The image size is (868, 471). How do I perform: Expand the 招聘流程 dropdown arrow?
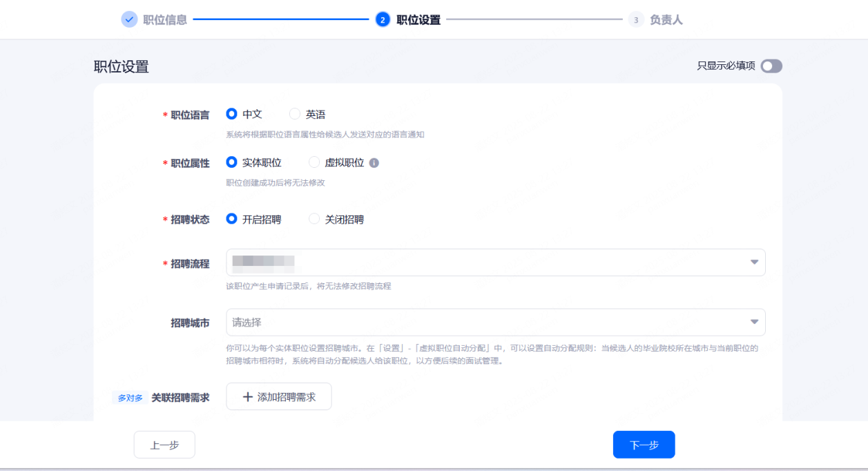point(754,262)
